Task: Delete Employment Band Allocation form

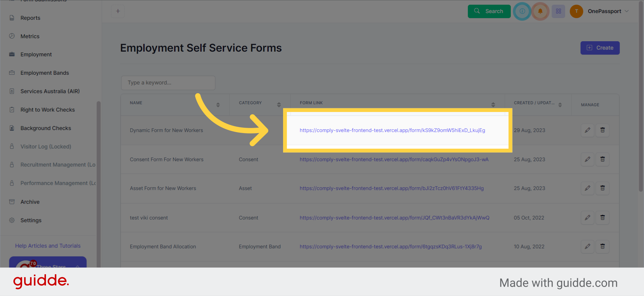Action: 602,246
